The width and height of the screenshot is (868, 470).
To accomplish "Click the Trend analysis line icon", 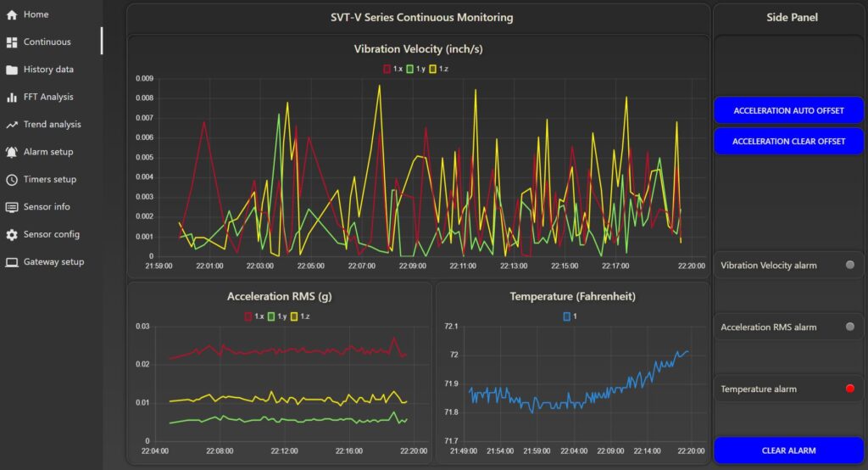I will coord(12,125).
